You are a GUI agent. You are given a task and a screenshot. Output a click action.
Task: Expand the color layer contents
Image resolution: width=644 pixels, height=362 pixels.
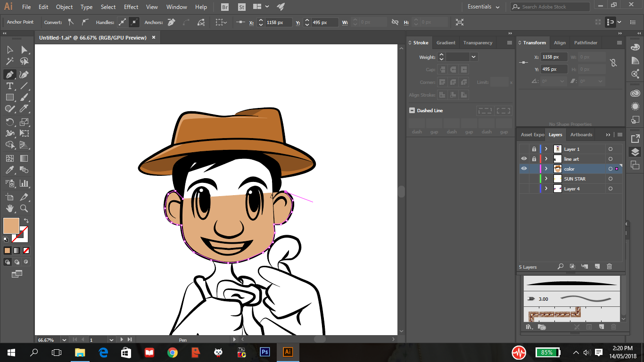(546, 169)
